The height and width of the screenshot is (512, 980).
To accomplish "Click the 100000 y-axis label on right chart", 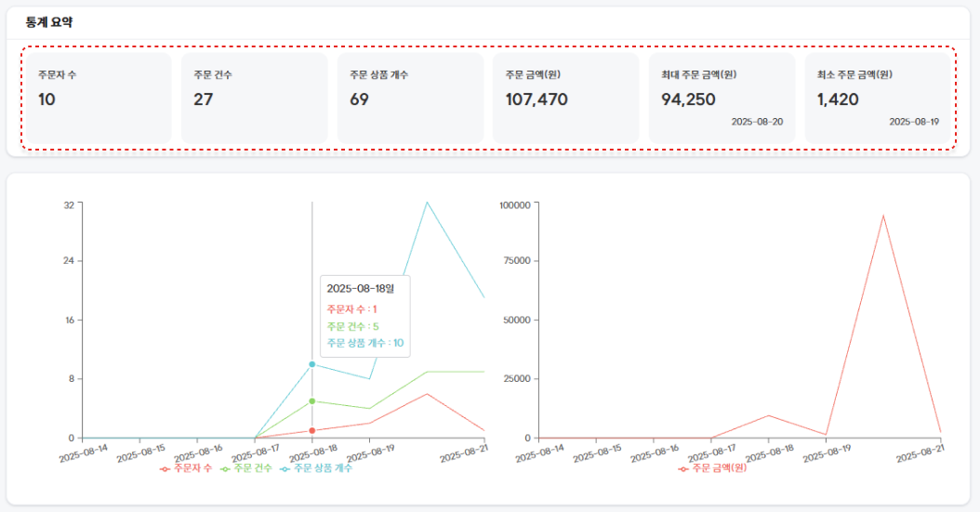I will click(514, 203).
